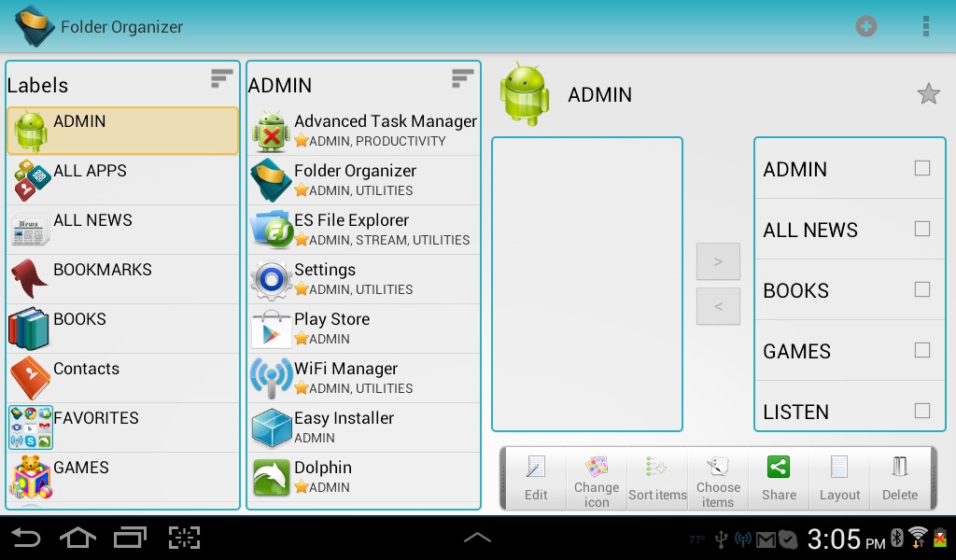Click the Play Store shopping bag icon

(x=272, y=329)
